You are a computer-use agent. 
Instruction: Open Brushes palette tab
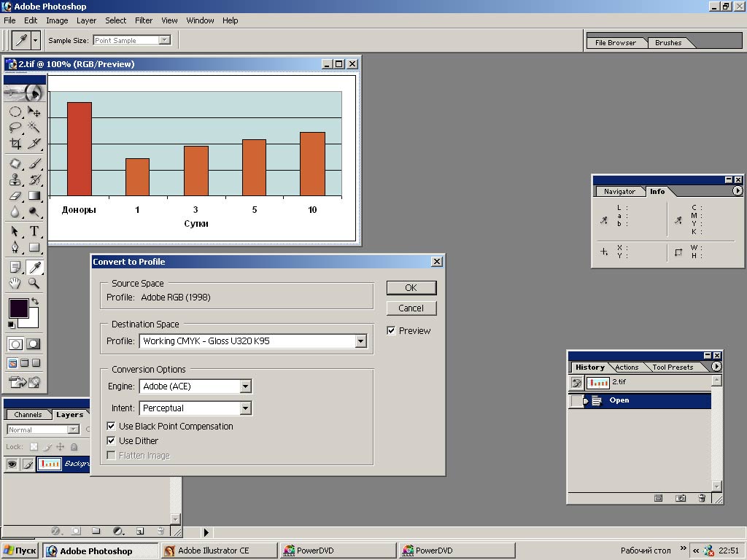668,43
